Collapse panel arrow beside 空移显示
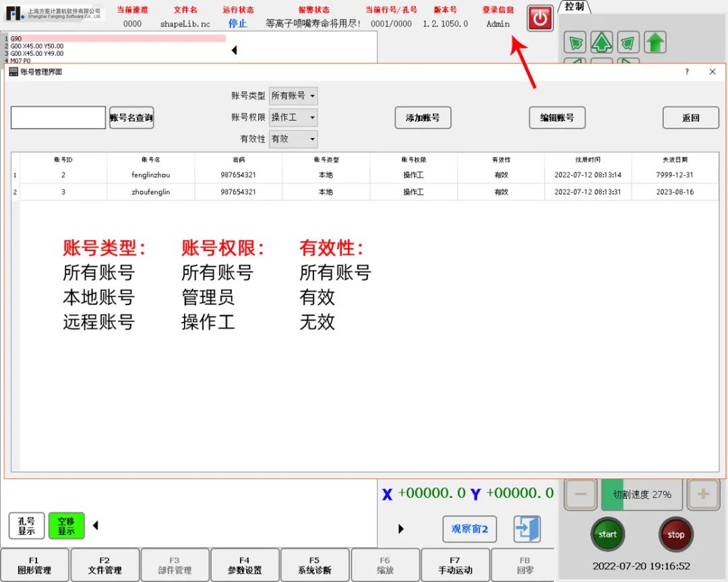Screen dimensions: 728x582 tap(96, 525)
